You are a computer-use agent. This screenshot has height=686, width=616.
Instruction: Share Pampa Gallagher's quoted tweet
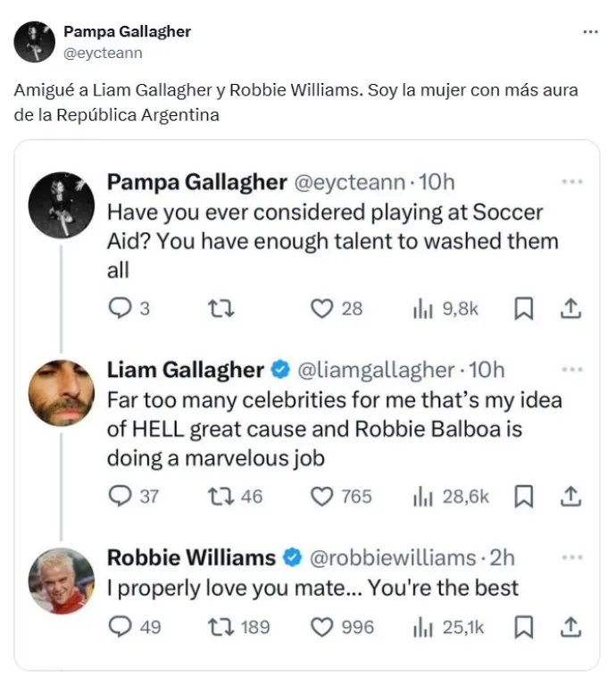click(570, 308)
